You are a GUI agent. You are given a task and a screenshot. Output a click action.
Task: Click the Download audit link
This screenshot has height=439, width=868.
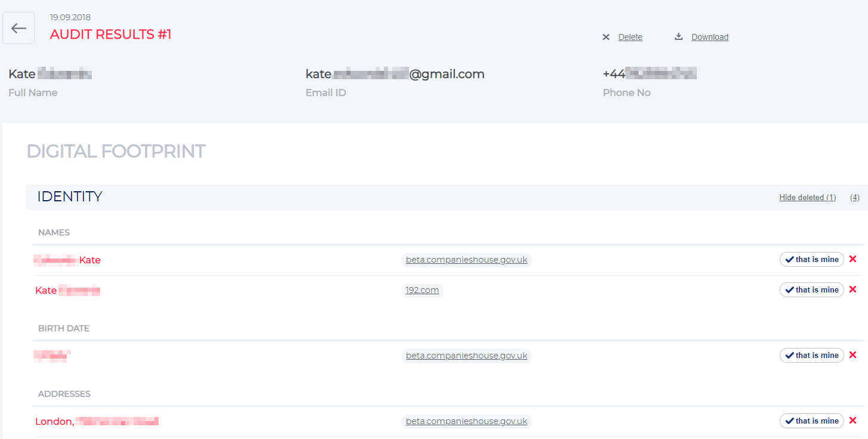click(x=709, y=37)
